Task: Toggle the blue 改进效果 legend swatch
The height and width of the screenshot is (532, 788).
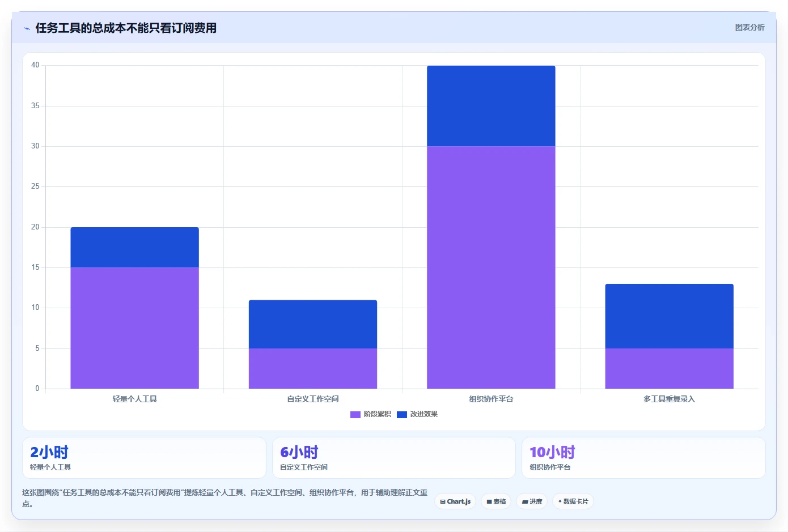Action: point(402,414)
